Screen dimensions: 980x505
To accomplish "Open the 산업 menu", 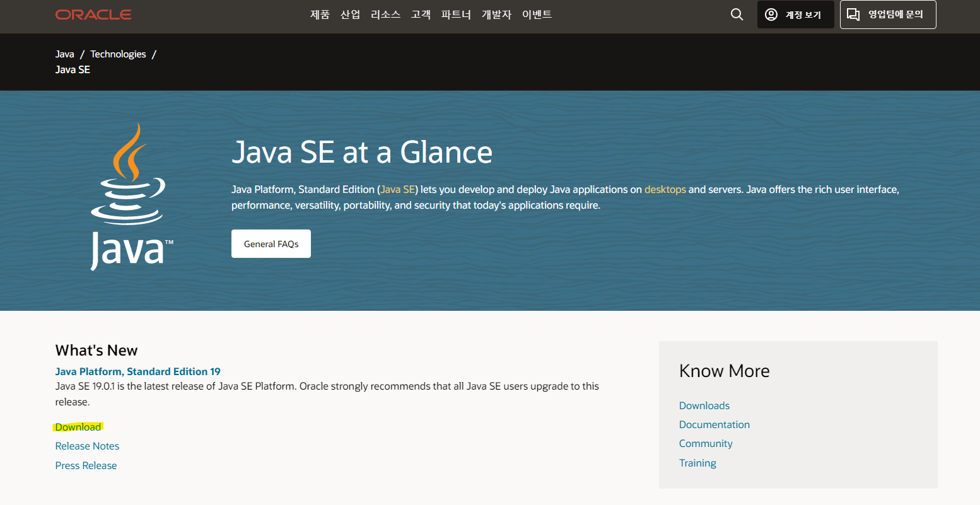I will (350, 15).
